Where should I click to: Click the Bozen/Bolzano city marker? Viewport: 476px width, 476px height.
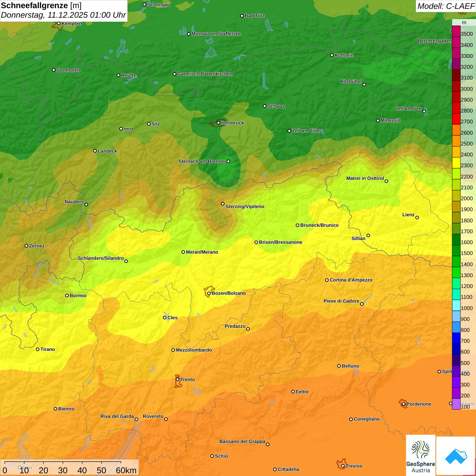[x=209, y=293]
